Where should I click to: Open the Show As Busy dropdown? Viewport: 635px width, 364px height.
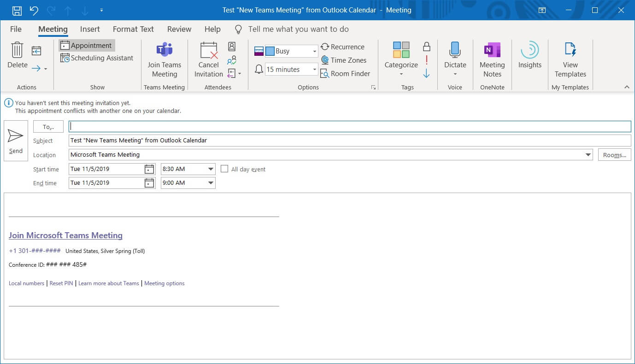point(315,51)
